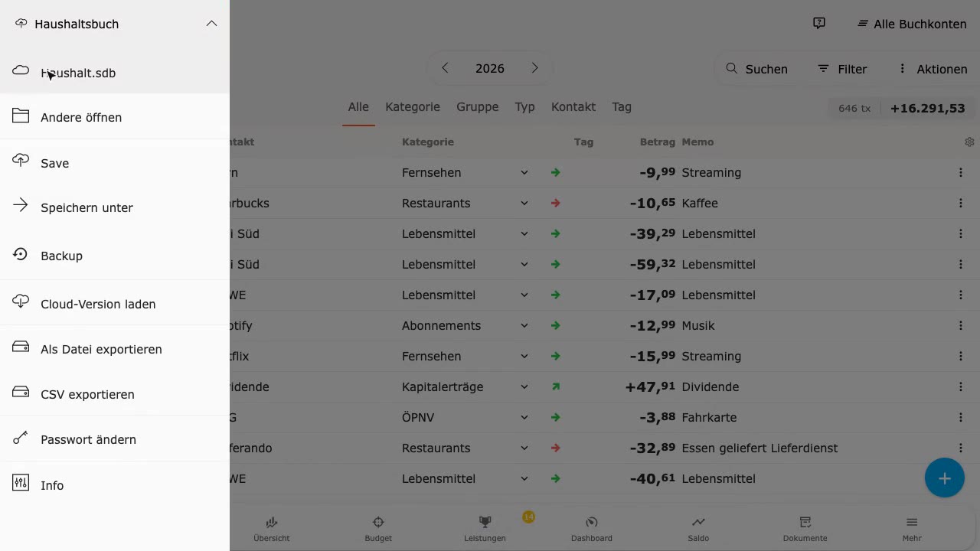Open Mehr menu in bottom navigation
The width and height of the screenshot is (980, 551).
click(912, 529)
